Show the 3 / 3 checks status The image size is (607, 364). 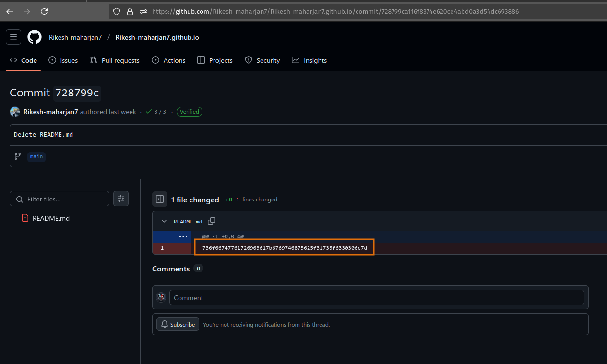pos(156,112)
